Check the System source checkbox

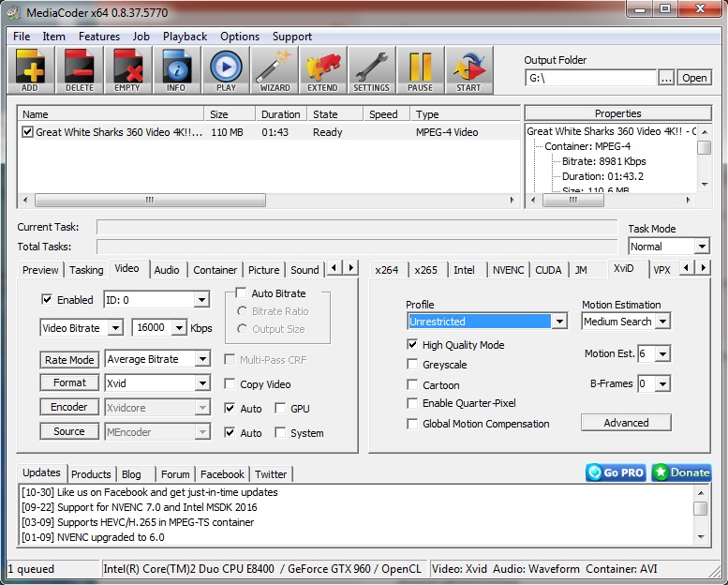(280, 432)
